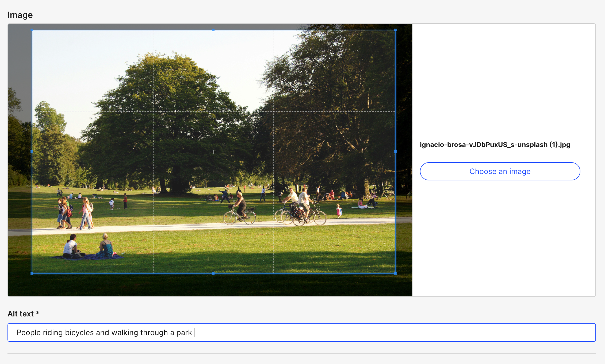Click the Image section heading
This screenshot has height=364, width=605.
click(x=20, y=15)
